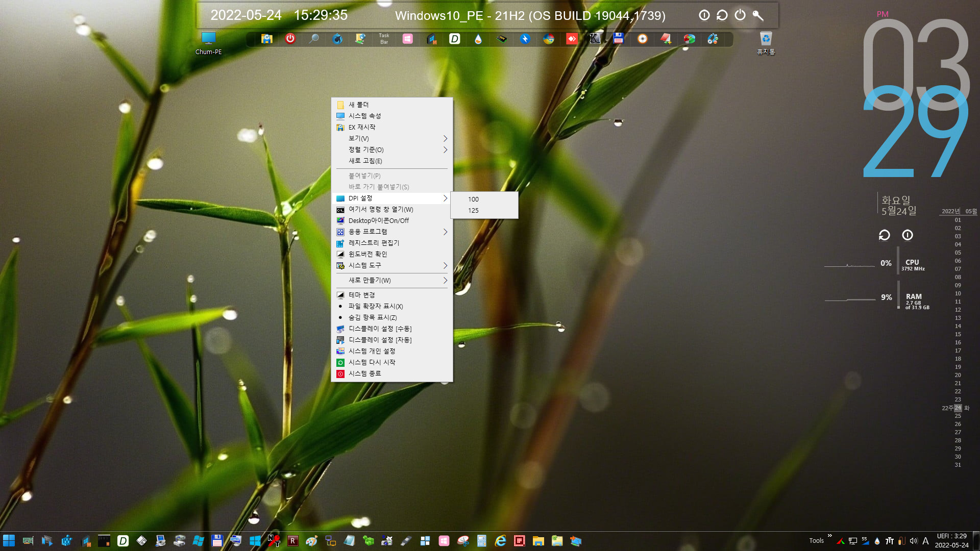This screenshot has width=980, height=551.
Task: Expand the DPI 설정 submenu
Action: (x=392, y=198)
